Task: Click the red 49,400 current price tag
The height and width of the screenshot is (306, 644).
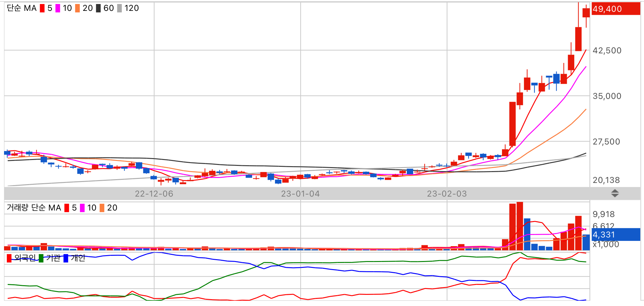Action: (616, 9)
